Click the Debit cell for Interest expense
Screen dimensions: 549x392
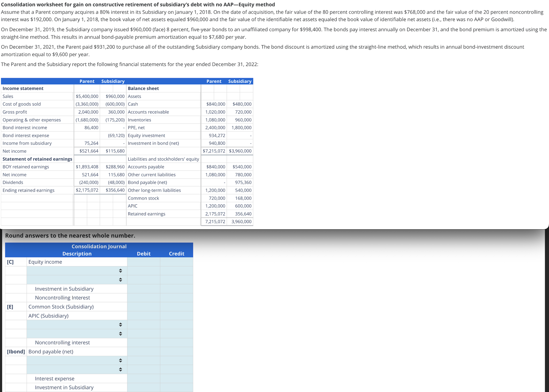[144, 379]
